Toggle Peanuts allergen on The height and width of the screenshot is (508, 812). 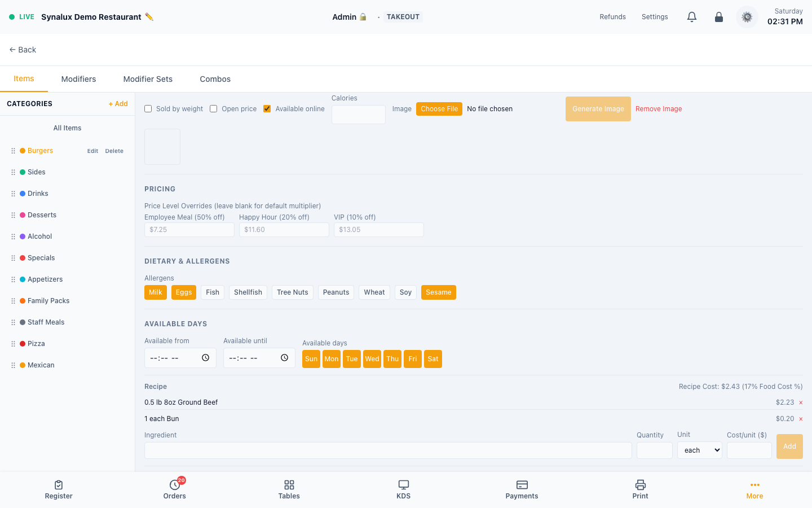tap(336, 292)
